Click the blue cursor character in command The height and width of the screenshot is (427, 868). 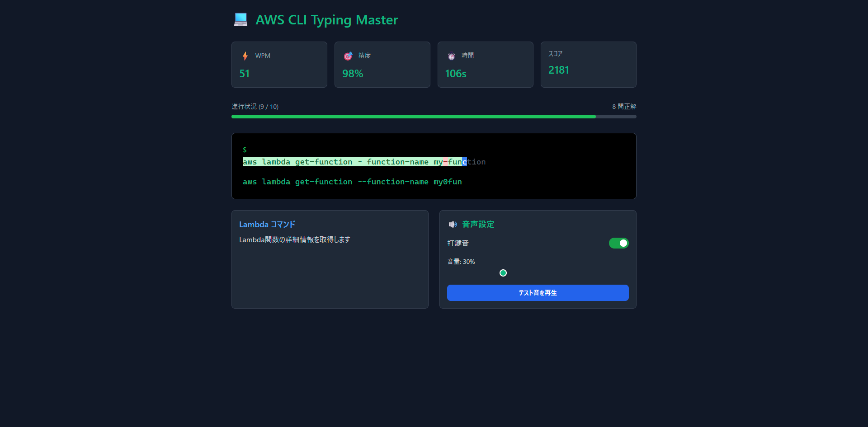(465, 162)
